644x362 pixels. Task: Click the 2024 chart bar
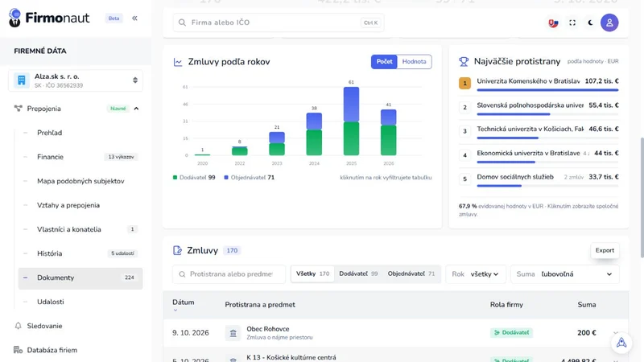(314, 134)
